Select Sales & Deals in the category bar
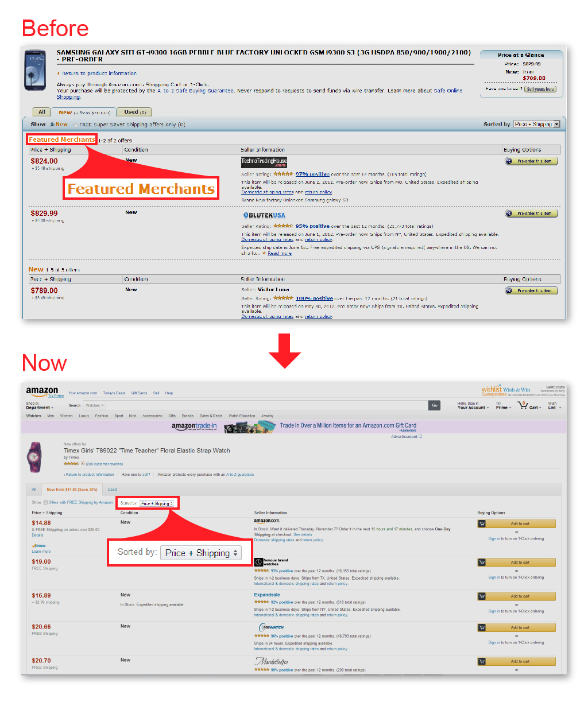588x702 pixels. (x=211, y=416)
